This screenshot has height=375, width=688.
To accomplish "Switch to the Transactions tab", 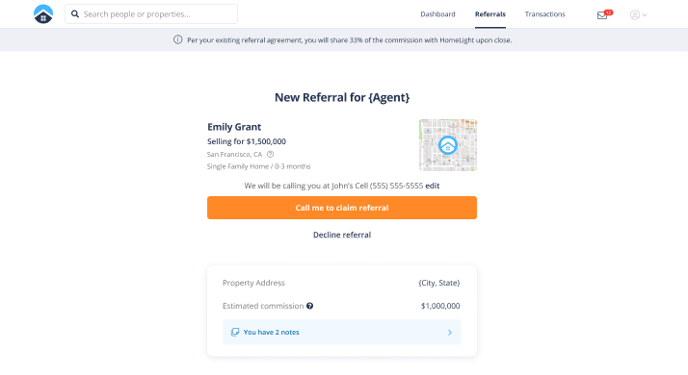I will (x=545, y=14).
